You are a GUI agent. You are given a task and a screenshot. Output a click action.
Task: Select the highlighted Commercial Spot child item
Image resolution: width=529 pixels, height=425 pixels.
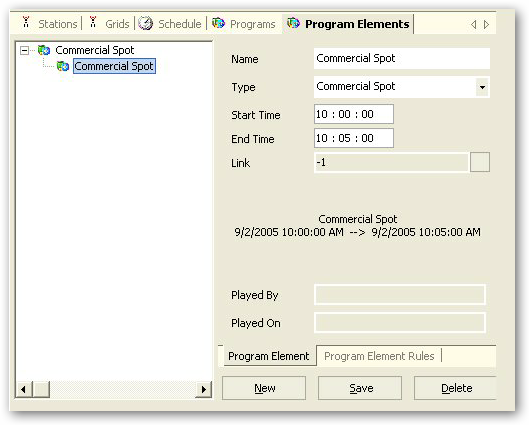pos(114,66)
